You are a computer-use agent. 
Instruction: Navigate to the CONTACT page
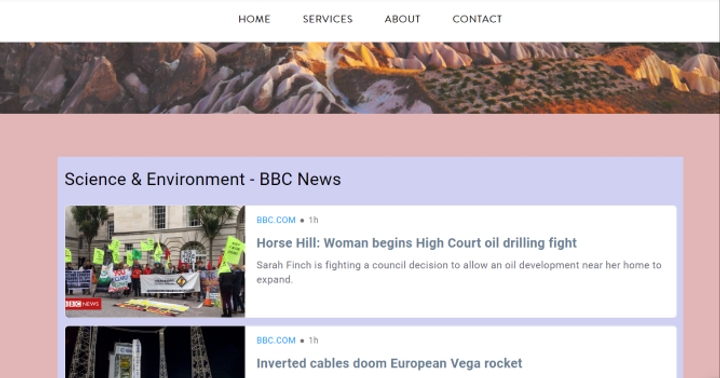click(477, 19)
